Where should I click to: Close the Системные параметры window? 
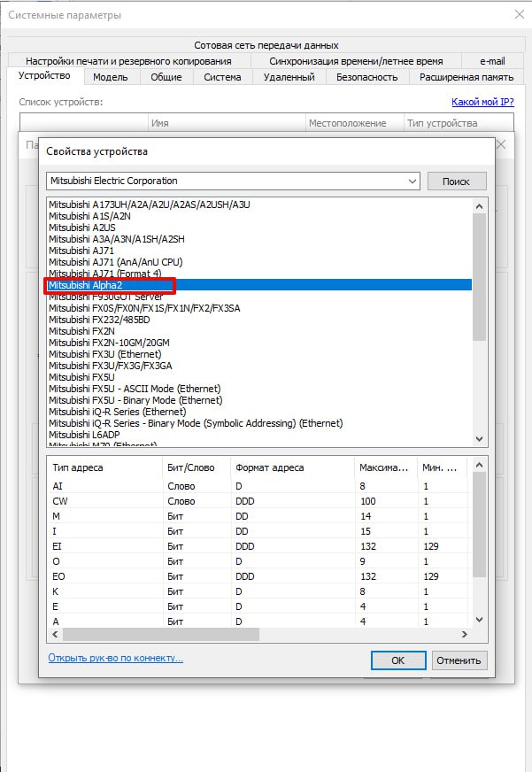click(520, 14)
